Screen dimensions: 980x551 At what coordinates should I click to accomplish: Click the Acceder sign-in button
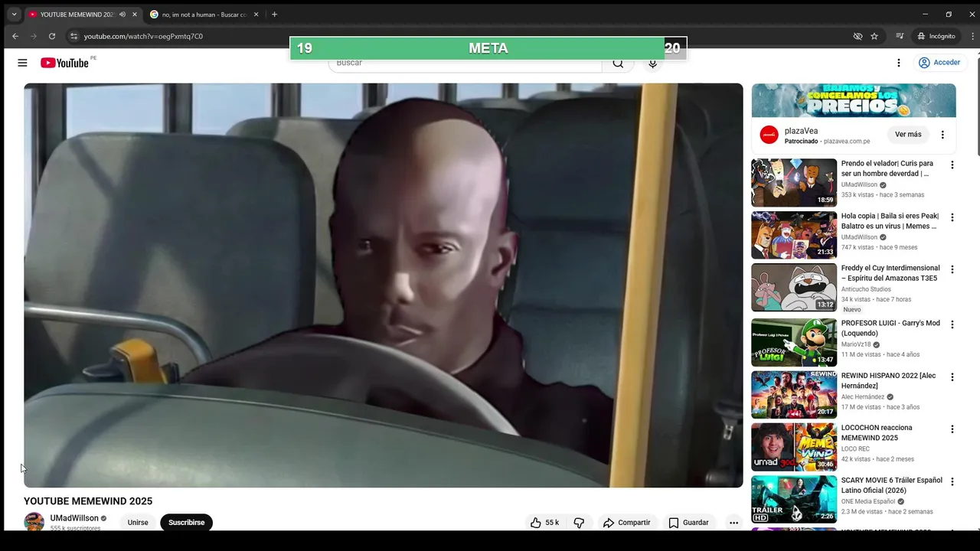(939, 63)
